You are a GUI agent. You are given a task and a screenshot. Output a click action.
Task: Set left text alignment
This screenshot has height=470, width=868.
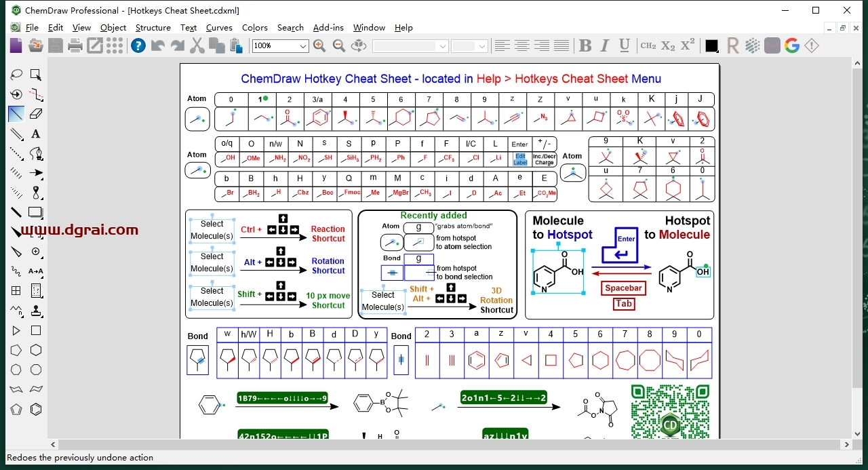point(502,45)
